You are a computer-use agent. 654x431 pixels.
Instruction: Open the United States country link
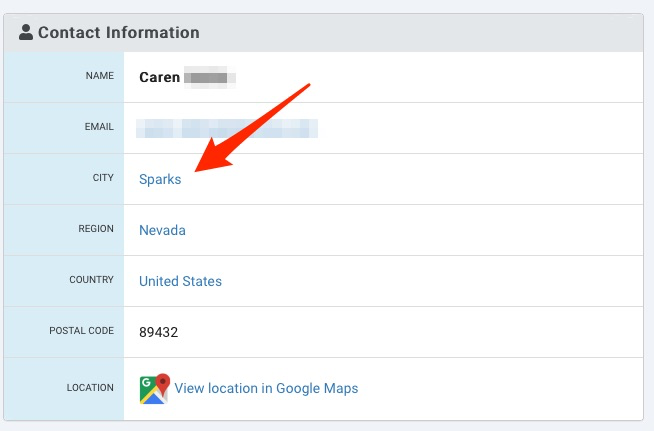180,281
